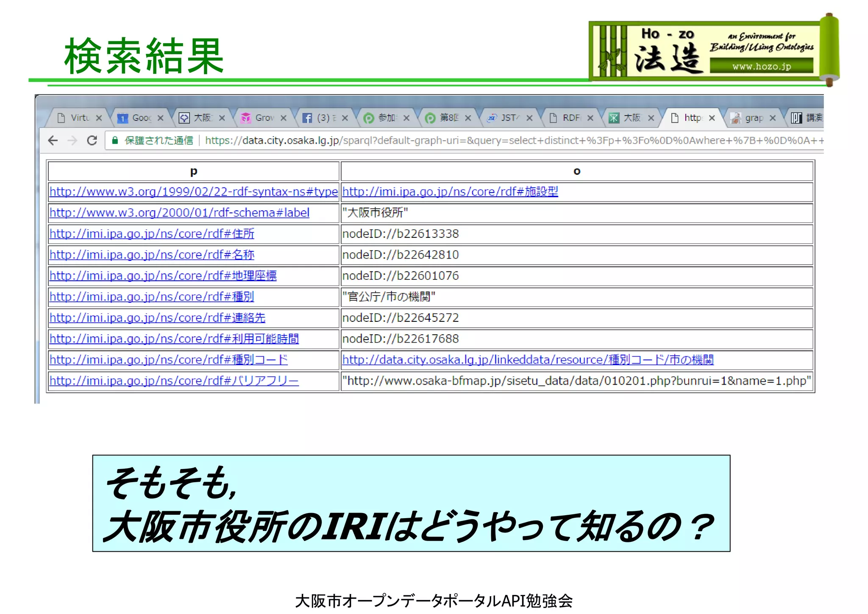Close the active http tab
Screen dimensions: 868x614
point(712,118)
